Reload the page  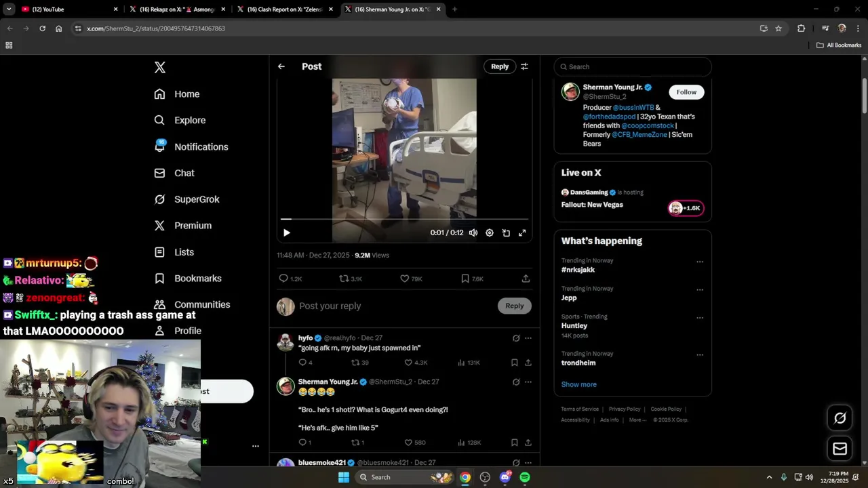coord(42,28)
